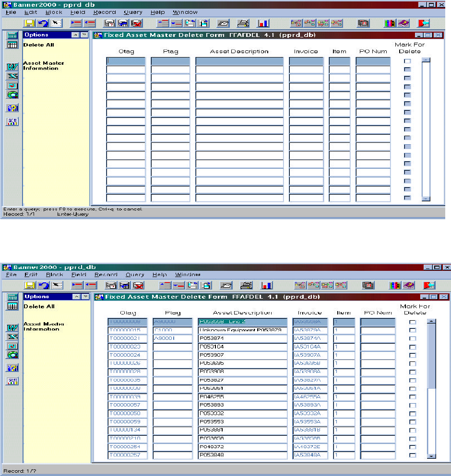This screenshot has height=476, width=451.
Task: Click the SEM sidebar icon in the populated results window
Action: coord(12,381)
